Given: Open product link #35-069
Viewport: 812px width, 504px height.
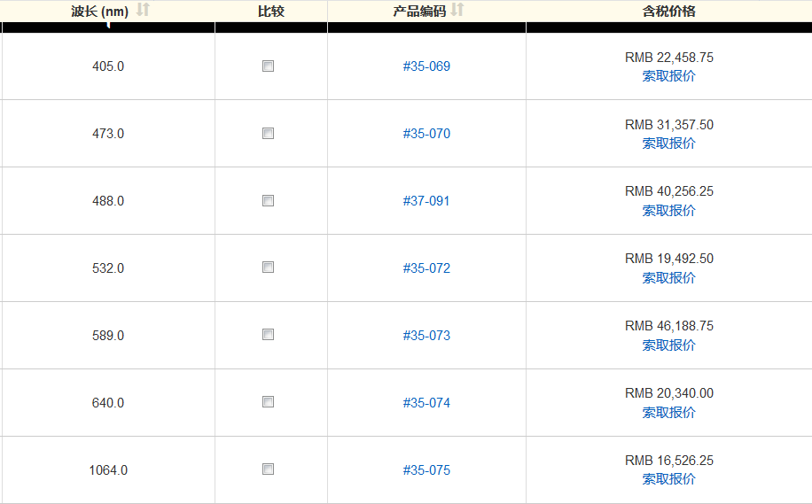Looking at the screenshot, I should pyautogui.click(x=426, y=66).
